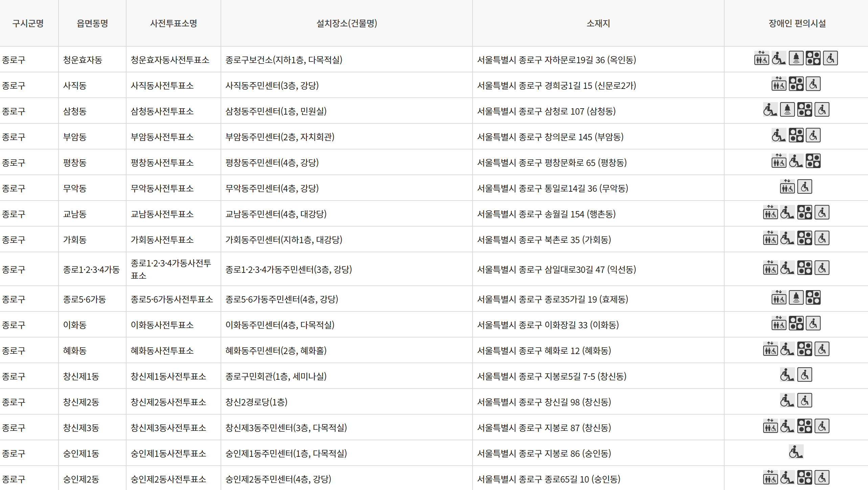
Task: Click the elevator icon in 청운효자동 row
Action: (761, 58)
